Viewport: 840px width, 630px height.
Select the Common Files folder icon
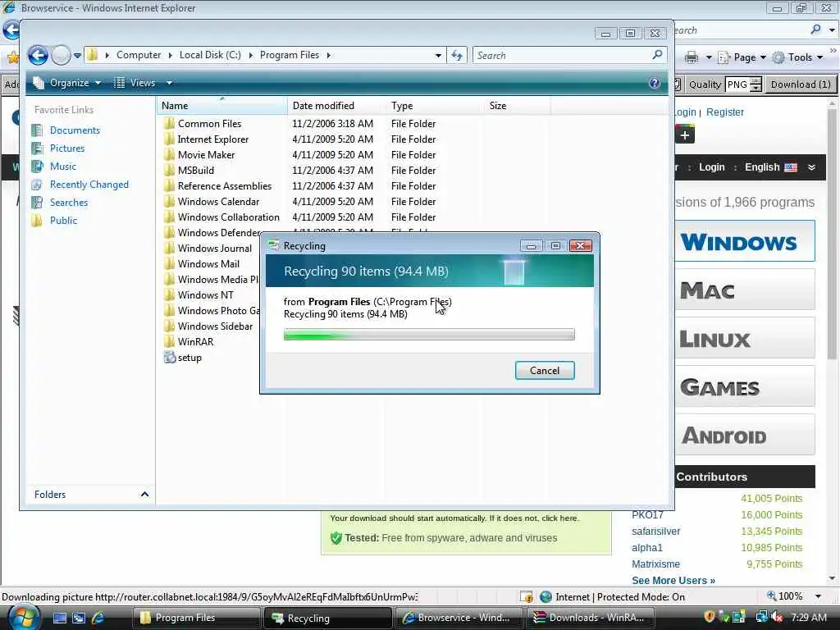tap(169, 124)
